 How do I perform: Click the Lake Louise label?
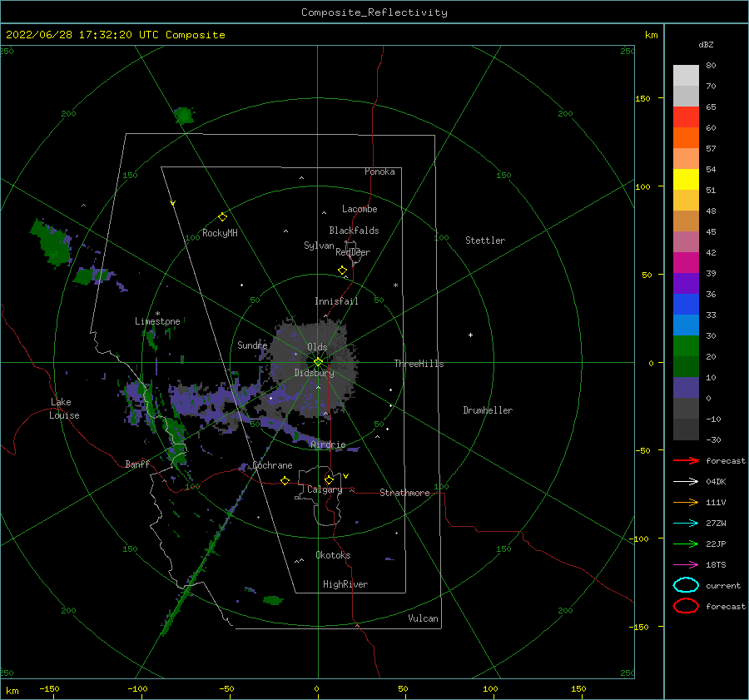coord(64,409)
